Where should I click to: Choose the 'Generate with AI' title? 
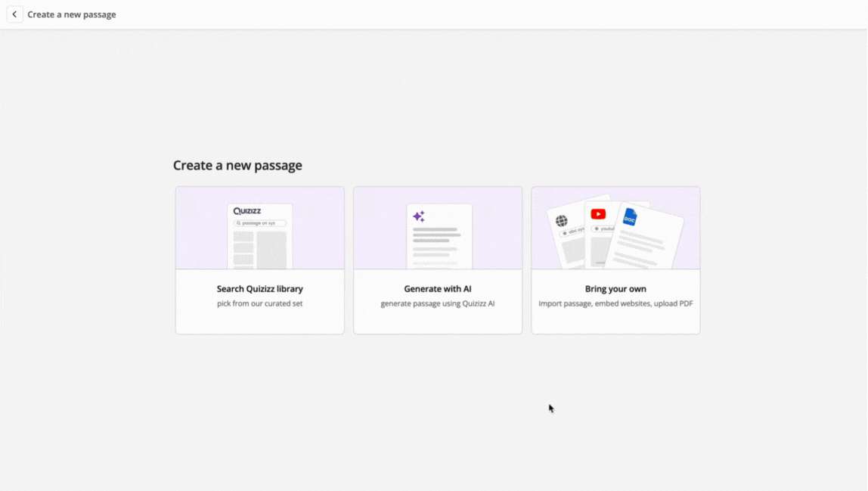(437, 289)
